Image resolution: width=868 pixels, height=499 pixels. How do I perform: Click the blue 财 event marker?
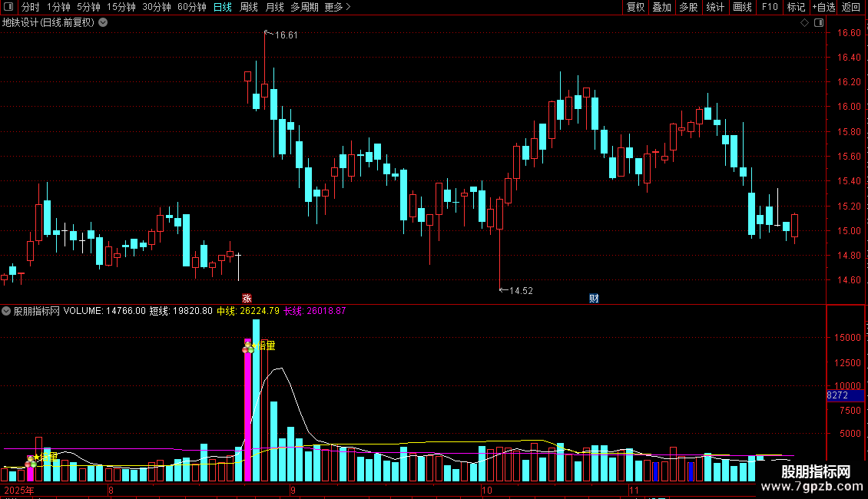(x=594, y=298)
